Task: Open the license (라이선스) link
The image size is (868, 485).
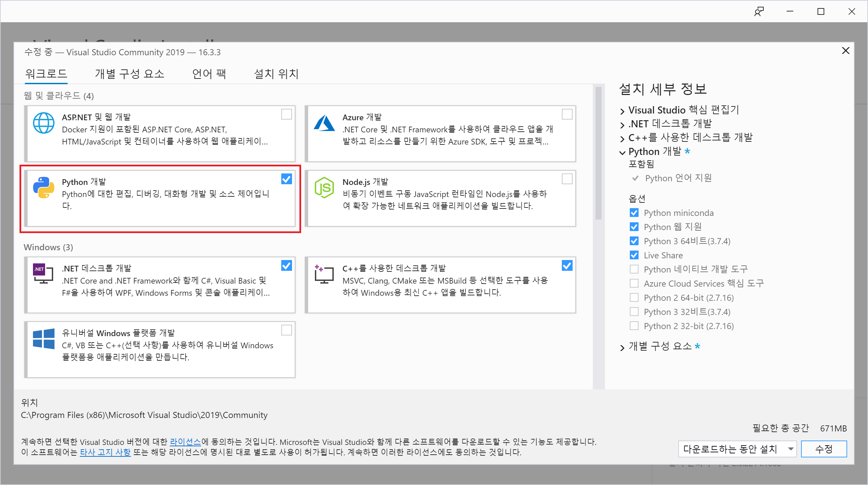Action: click(185, 442)
